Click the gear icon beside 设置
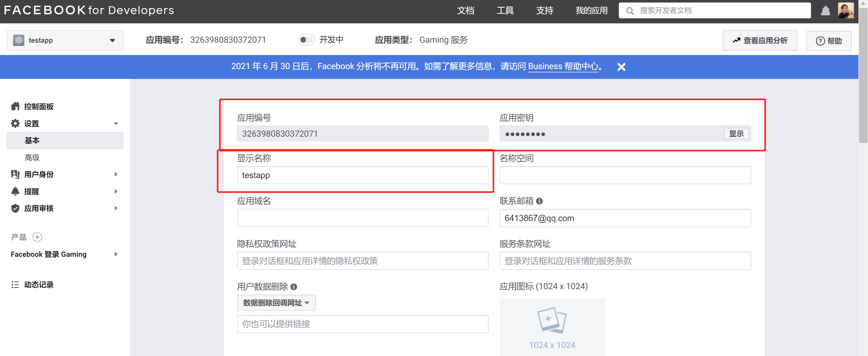Screen dimensions: 868x356 click(15, 123)
